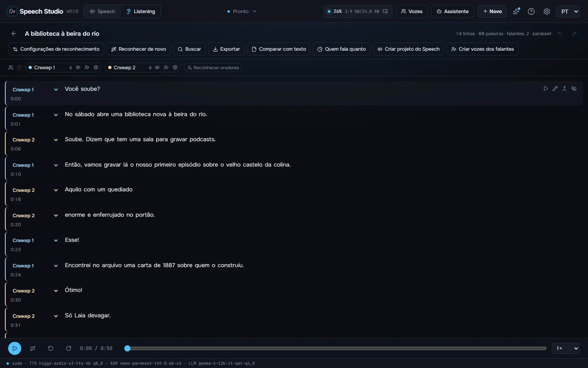Open Exportar

tap(226, 49)
